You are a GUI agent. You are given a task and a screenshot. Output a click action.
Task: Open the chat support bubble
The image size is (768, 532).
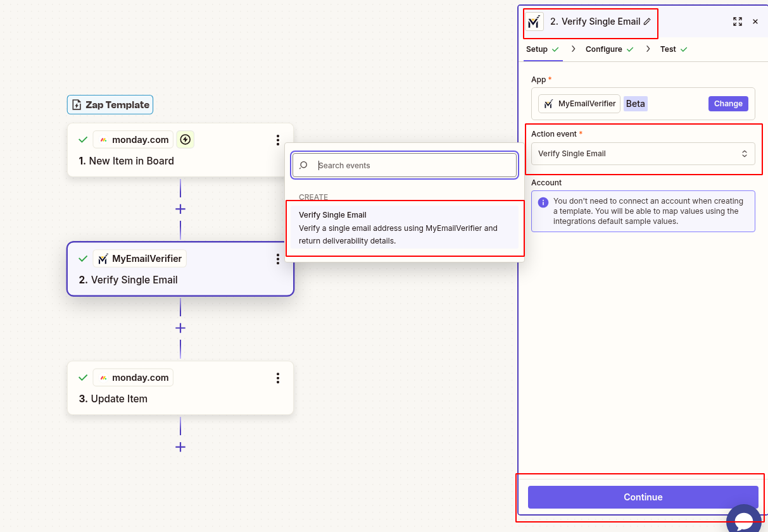tap(745, 520)
